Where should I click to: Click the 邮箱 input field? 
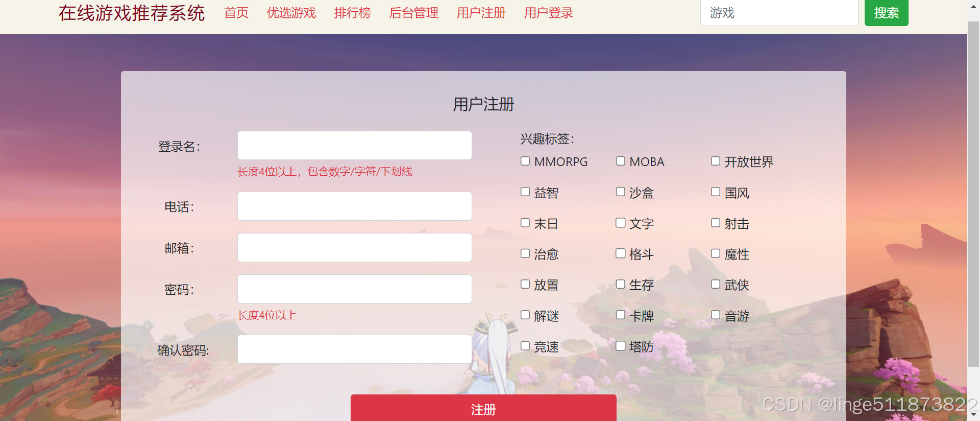click(x=355, y=247)
